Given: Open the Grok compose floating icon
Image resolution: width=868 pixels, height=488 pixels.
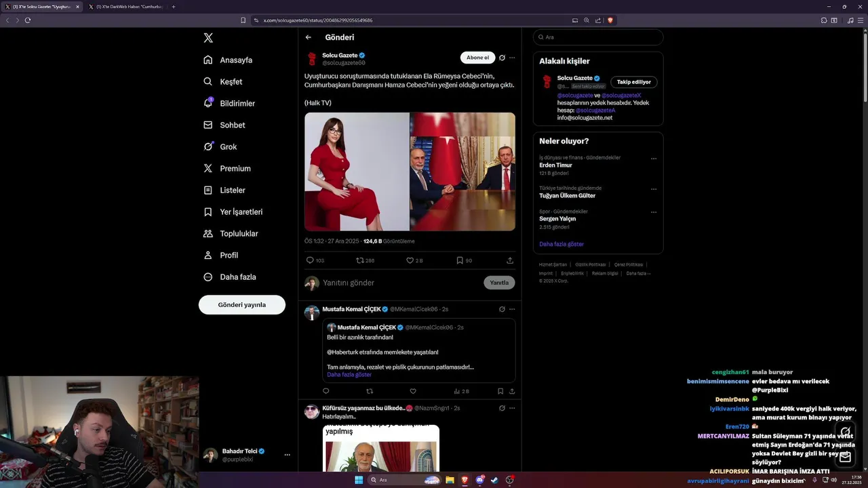Looking at the screenshot, I should [x=845, y=432].
